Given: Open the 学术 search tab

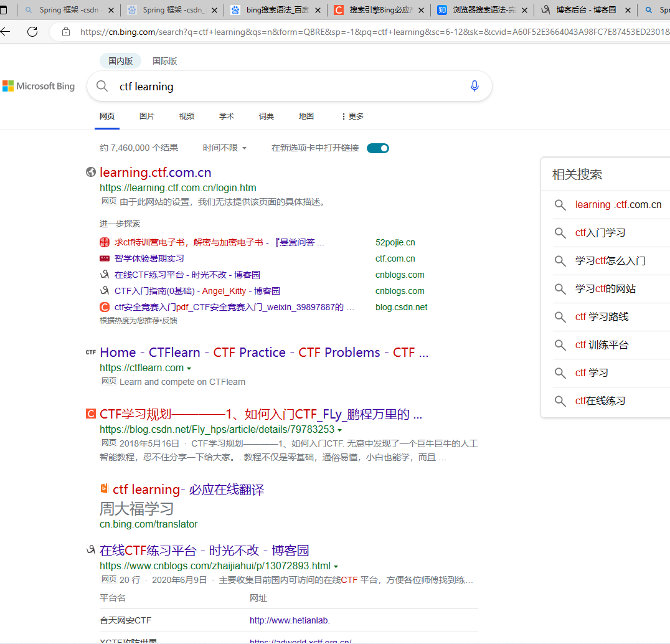Looking at the screenshot, I should tap(227, 116).
